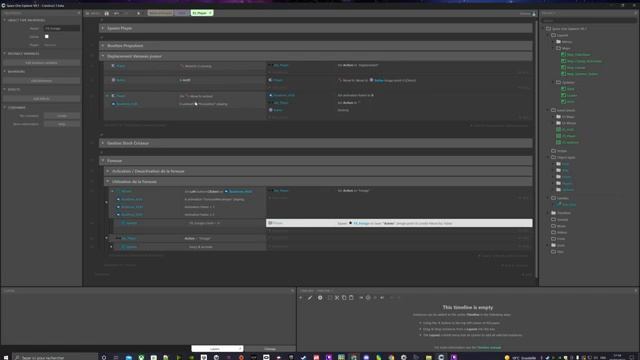Select the Layouts folder icon
Screen dimensions: 640x360
[x=553, y=36]
